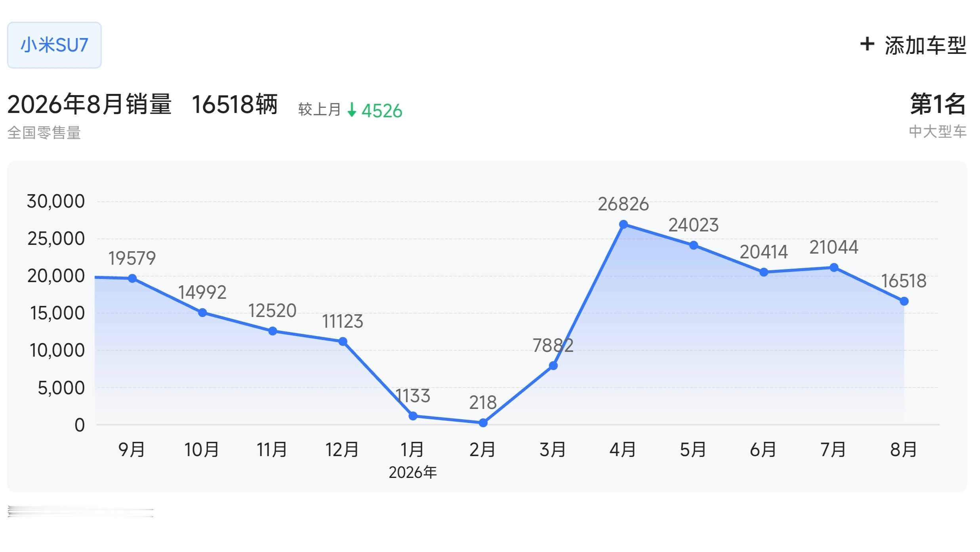This screenshot has width=980, height=552.
Task: Click the 6月 x-axis label
Action: [763, 450]
